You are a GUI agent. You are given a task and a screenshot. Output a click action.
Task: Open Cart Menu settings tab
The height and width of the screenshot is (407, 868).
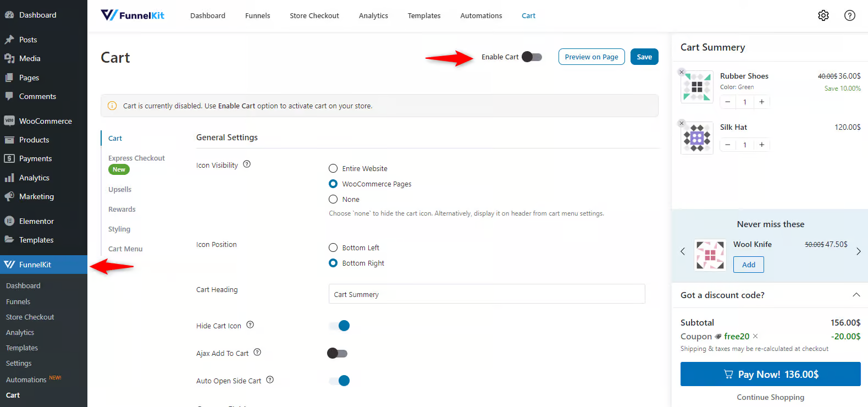[x=125, y=249]
